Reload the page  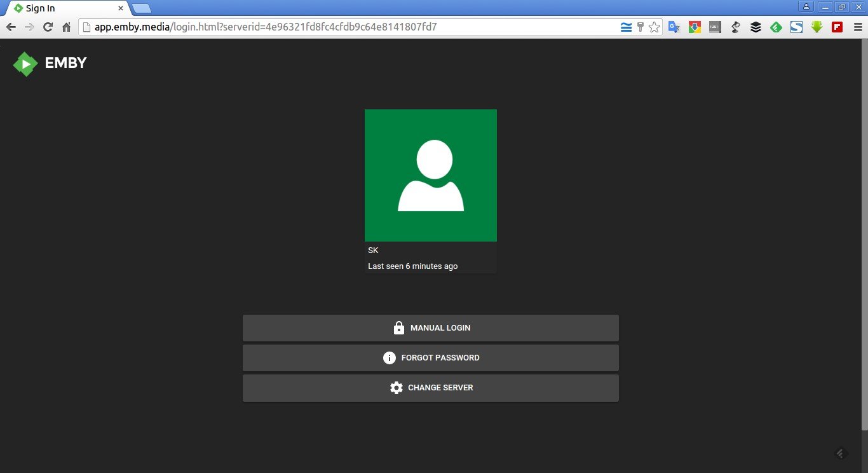coord(48,27)
